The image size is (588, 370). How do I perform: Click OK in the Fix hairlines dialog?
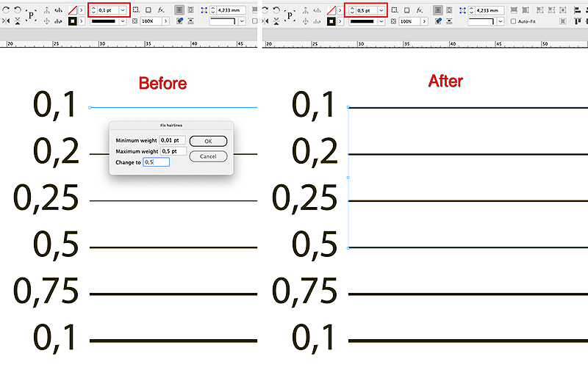coord(207,141)
